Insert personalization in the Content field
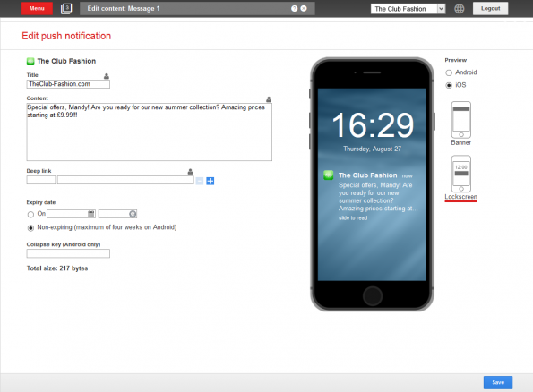The height and width of the screenshot is (392, 533). [x=269, y=99]
